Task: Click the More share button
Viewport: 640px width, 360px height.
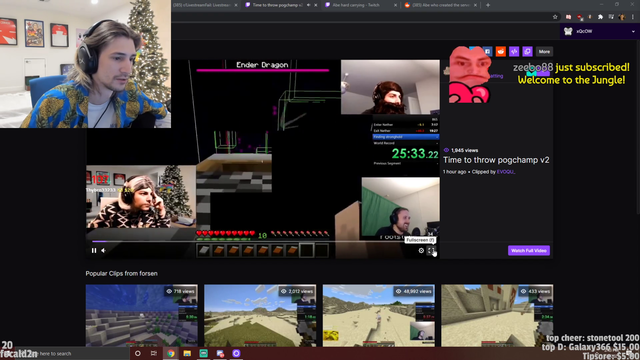Action: coord(544,51)
